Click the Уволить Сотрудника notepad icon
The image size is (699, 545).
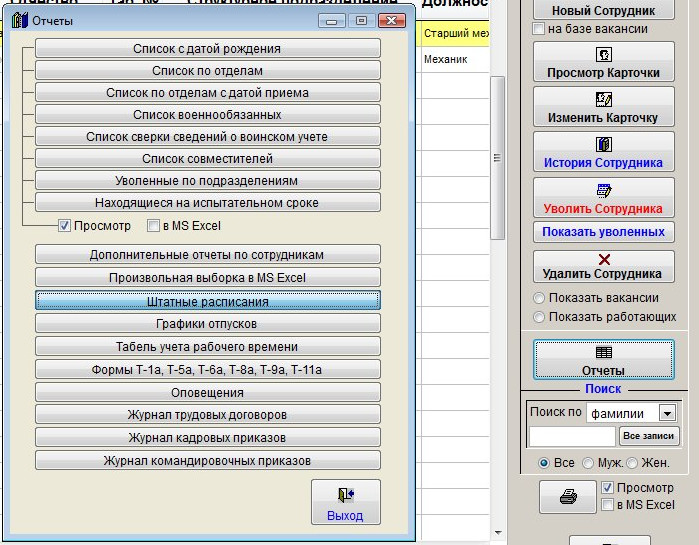(x=604, y=190)
